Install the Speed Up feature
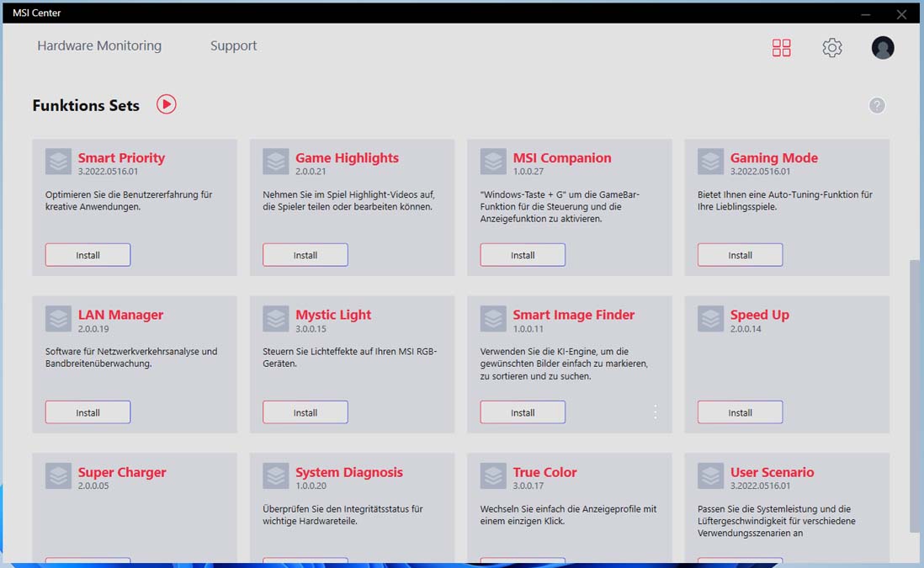 (x=741, y=412)
